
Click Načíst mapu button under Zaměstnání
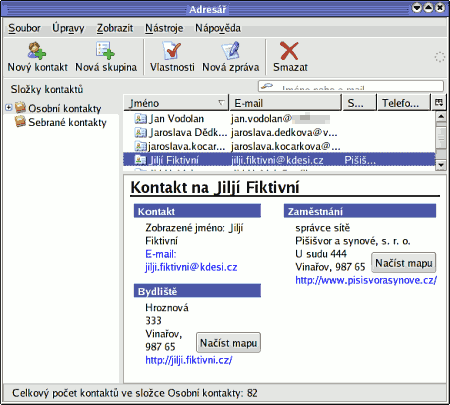pos(404,263)
